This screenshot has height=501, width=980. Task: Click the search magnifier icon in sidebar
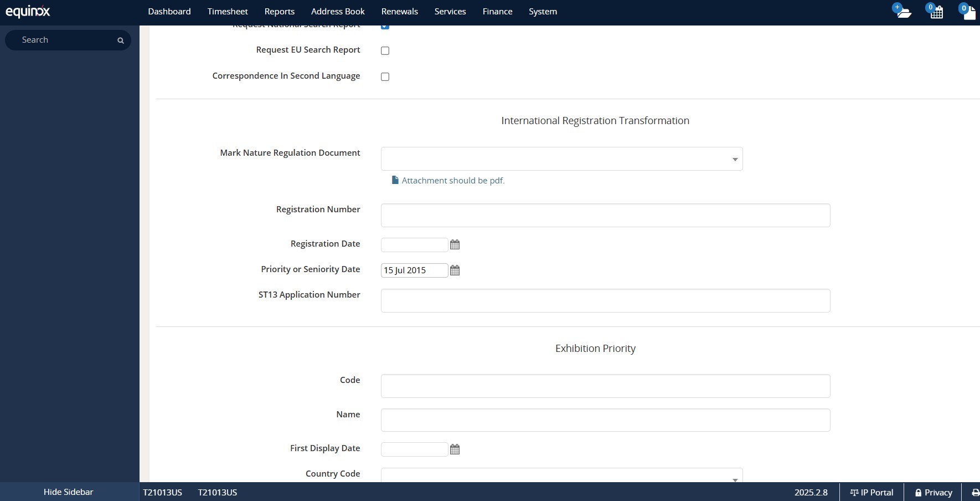point(120,40)
